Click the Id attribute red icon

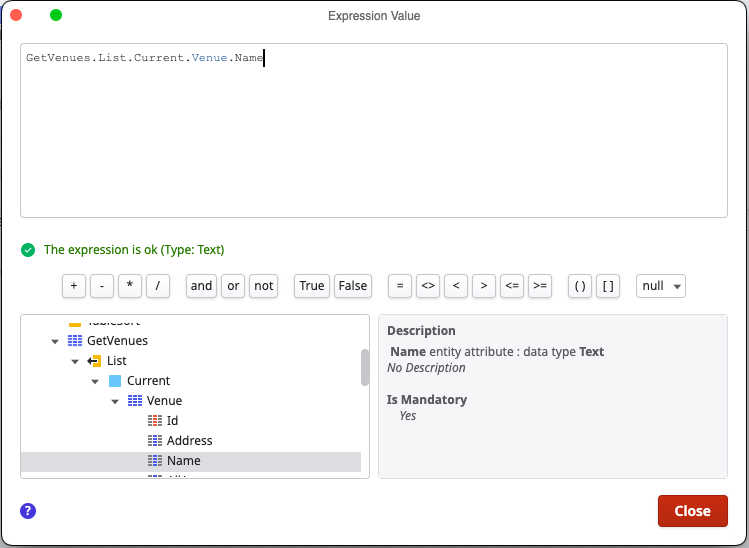click(x=155, y=420)
